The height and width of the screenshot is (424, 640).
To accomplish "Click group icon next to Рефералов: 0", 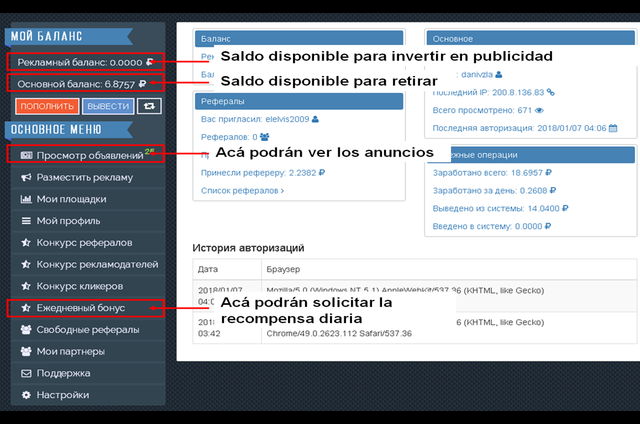I will [x=264, y=137].
